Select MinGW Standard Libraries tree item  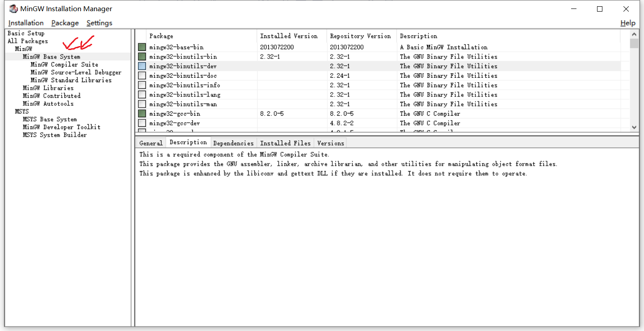[71, 80]
